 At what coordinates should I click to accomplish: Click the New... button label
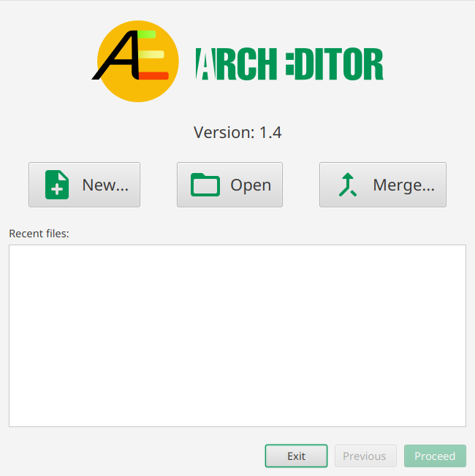105,185
